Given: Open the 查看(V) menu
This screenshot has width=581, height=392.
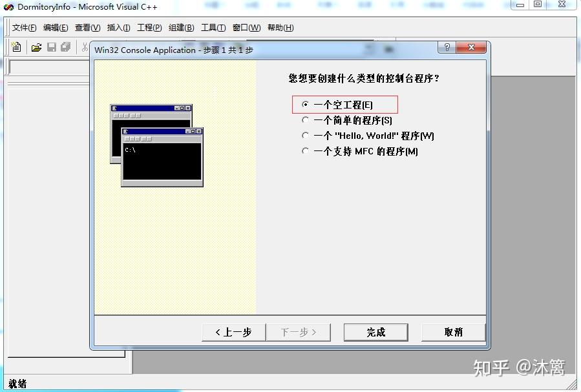Looking at the screenshot, I should pyautogui.click(x=87, y=28).
